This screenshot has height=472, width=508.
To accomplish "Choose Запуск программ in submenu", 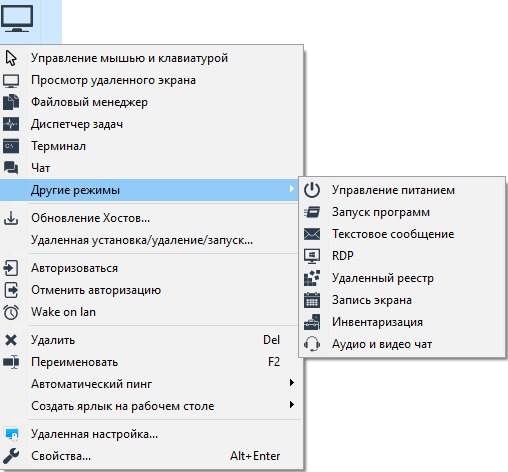I will coord(402,212).
